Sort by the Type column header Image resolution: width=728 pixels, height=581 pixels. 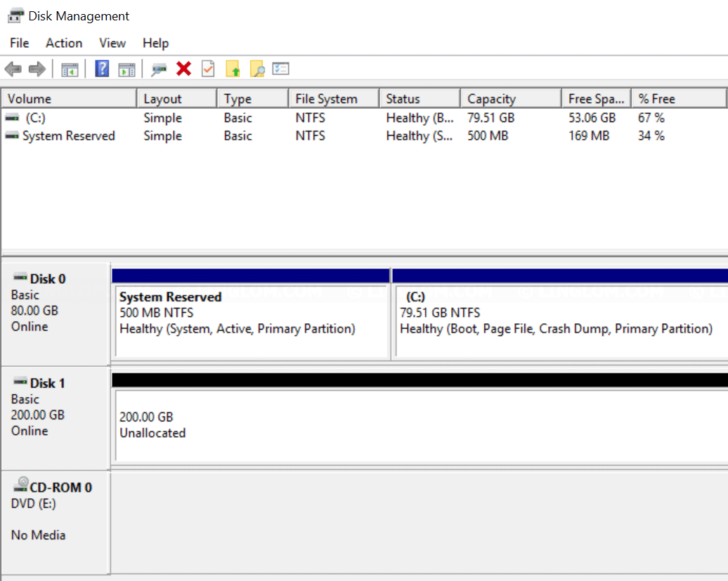click(253, 99)
